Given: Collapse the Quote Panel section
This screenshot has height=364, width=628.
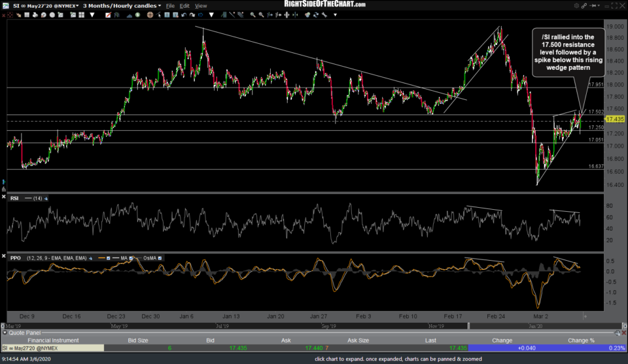Looking at the screenshot, I should (5, 333).
